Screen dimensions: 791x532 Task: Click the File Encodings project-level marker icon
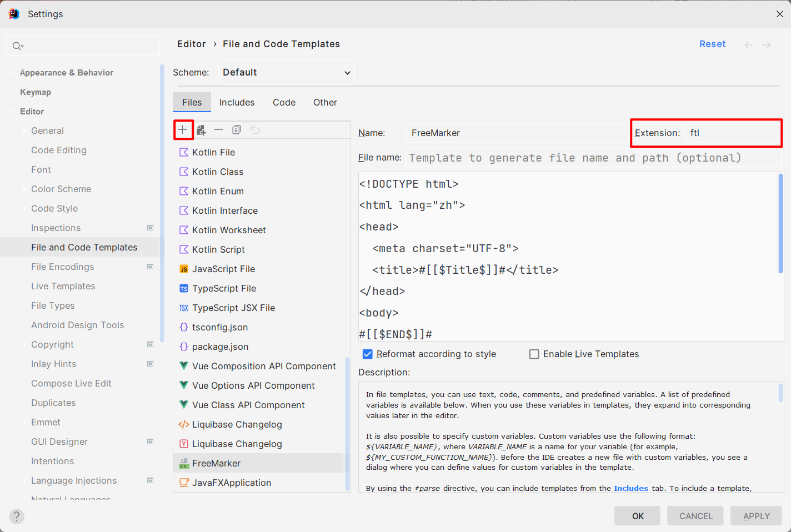pos(150,267)
